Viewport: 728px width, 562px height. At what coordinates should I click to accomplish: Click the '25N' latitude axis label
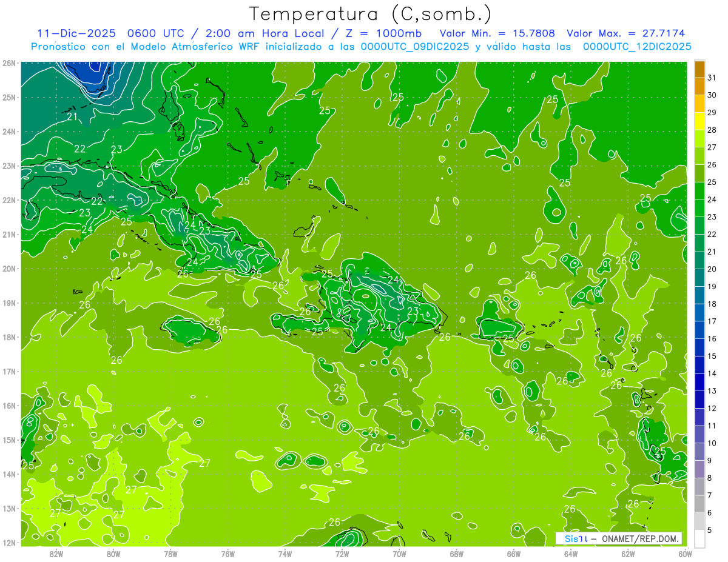click(8, 97)
